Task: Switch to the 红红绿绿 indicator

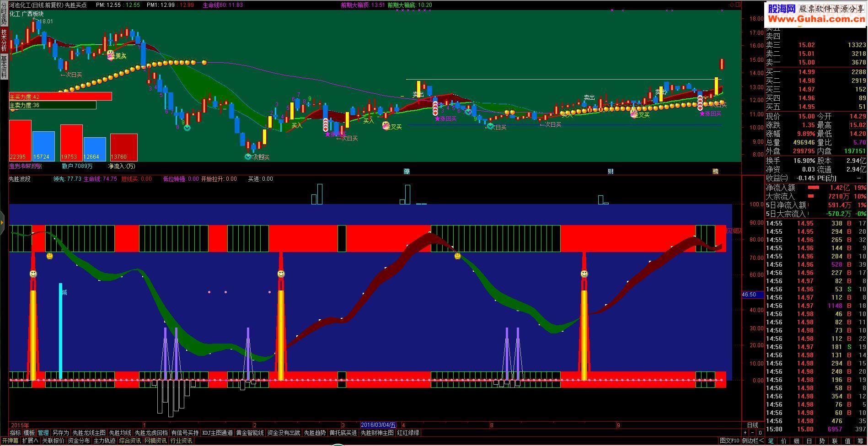Action: pyautogui.click(x=408, y=433)
